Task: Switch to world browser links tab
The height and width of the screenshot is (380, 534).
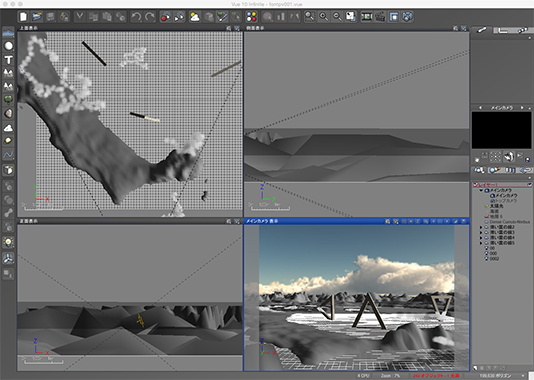Action: 525,170
